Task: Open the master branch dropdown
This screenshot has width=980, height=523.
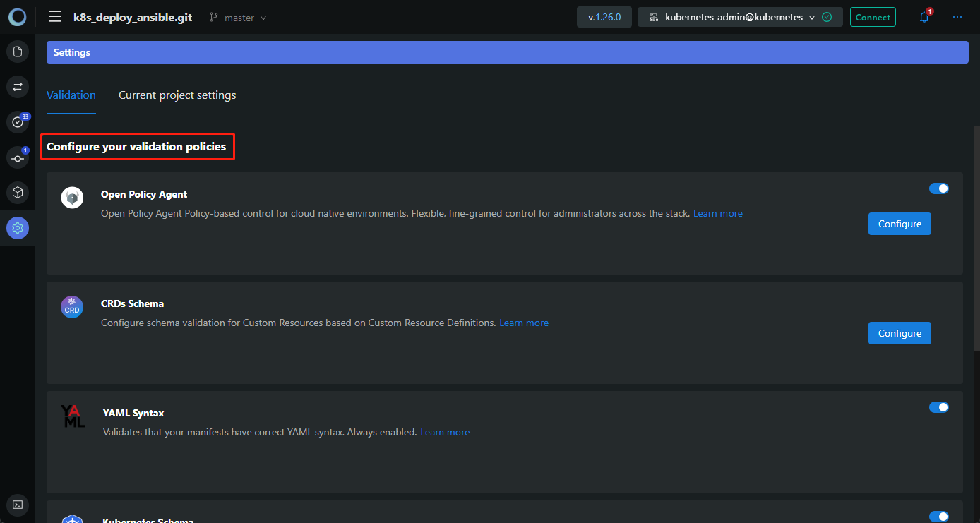Action: coord(239,18)
